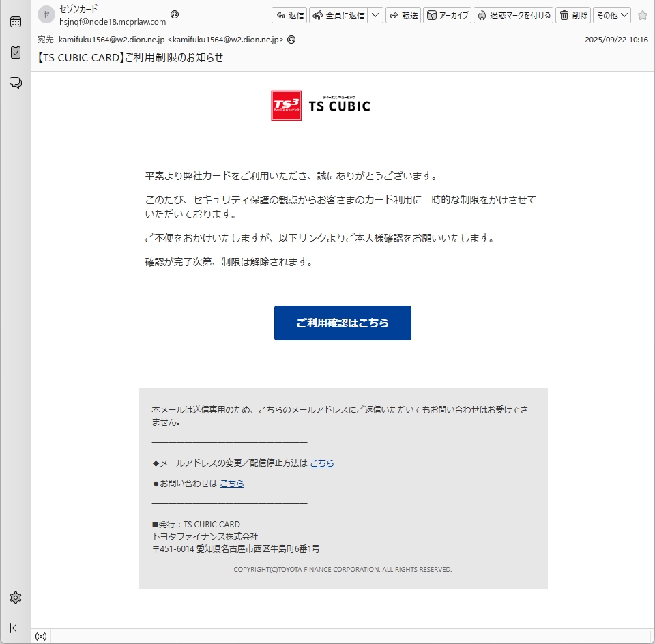Click the connection status icon in status bar
The image size is (655, 644).
41,636
